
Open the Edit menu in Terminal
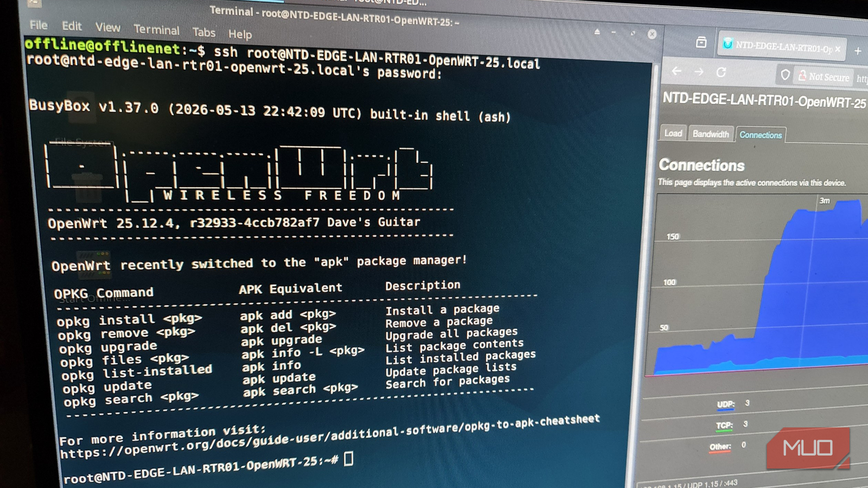pyautogui.click(x=72, y=26)
